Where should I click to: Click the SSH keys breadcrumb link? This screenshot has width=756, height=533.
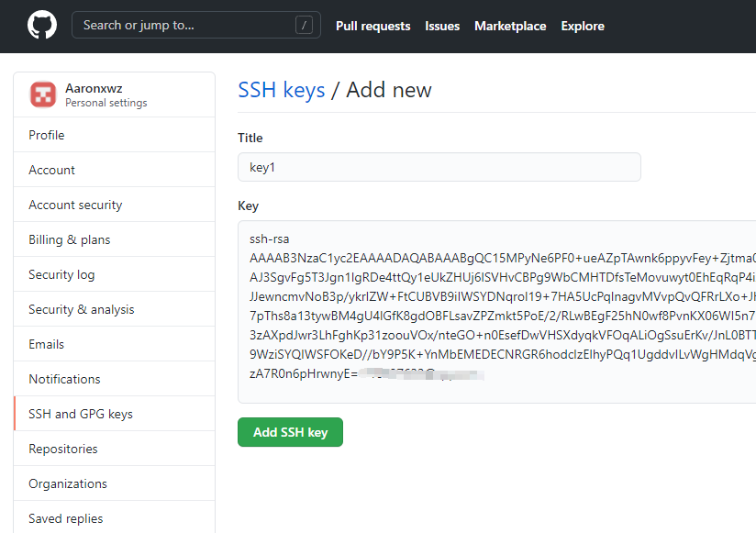point(282,90)
